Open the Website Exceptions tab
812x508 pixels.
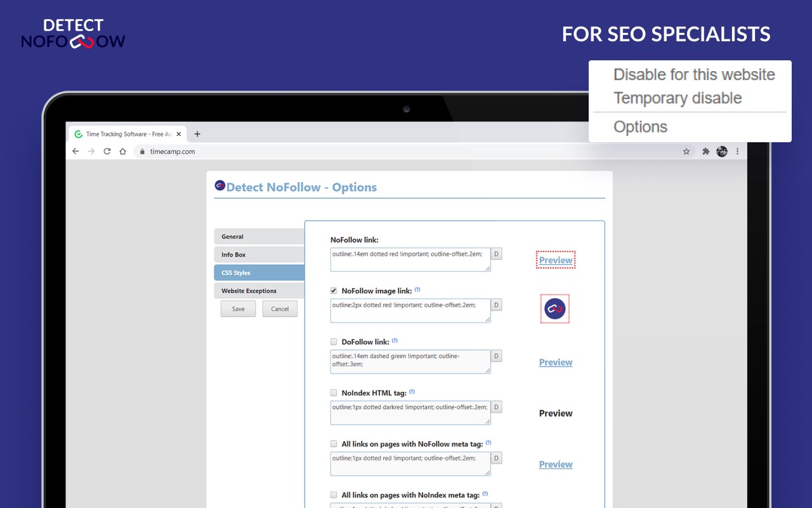pos(259,291)
